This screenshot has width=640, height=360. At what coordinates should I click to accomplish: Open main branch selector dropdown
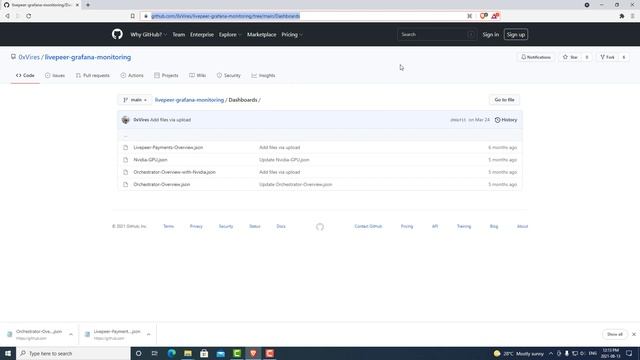point(135,100)
